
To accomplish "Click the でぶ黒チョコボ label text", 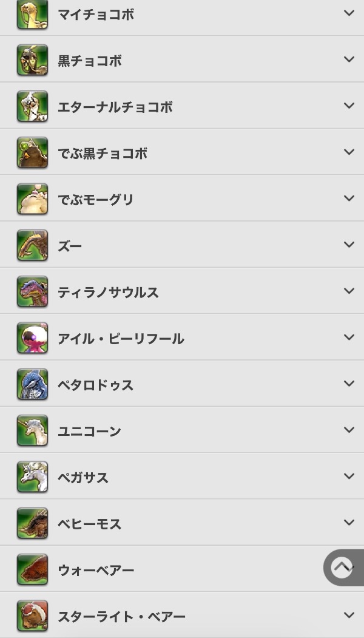I will (x=103, y=154).
